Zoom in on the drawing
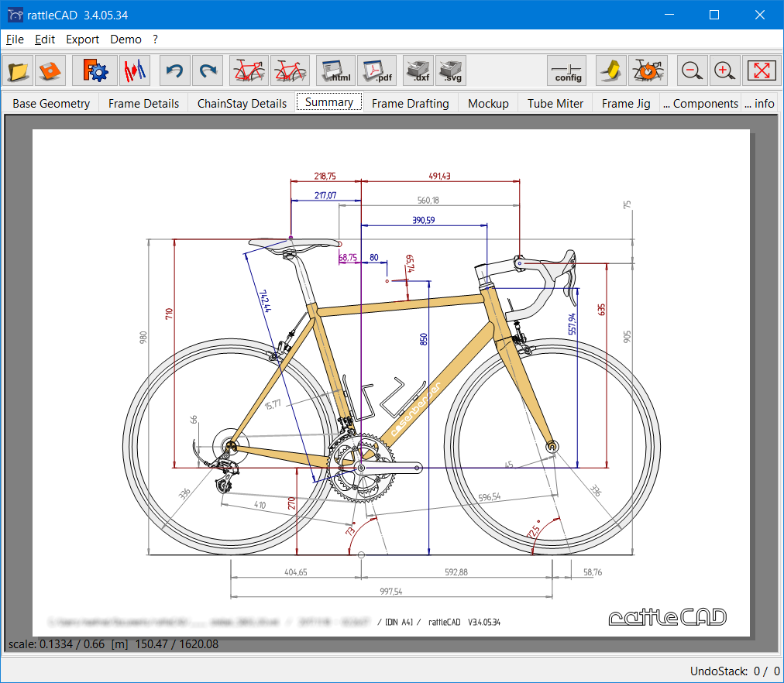Screen dimensions: 784x683 (x=724, y=70)
